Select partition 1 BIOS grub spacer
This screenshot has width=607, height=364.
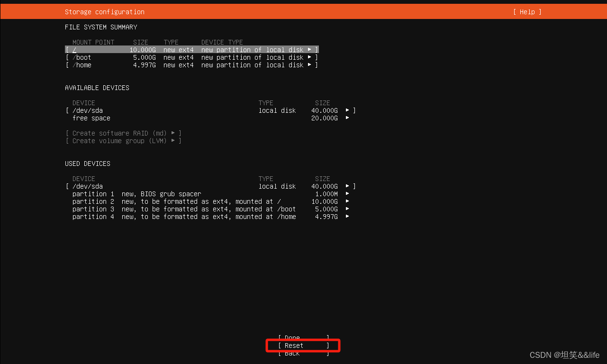[210, 194]
